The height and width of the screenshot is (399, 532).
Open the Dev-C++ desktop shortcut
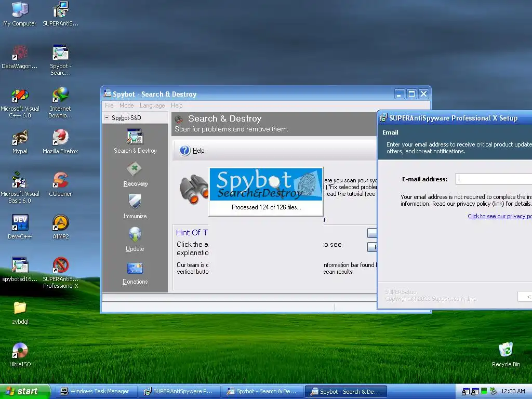20,228
